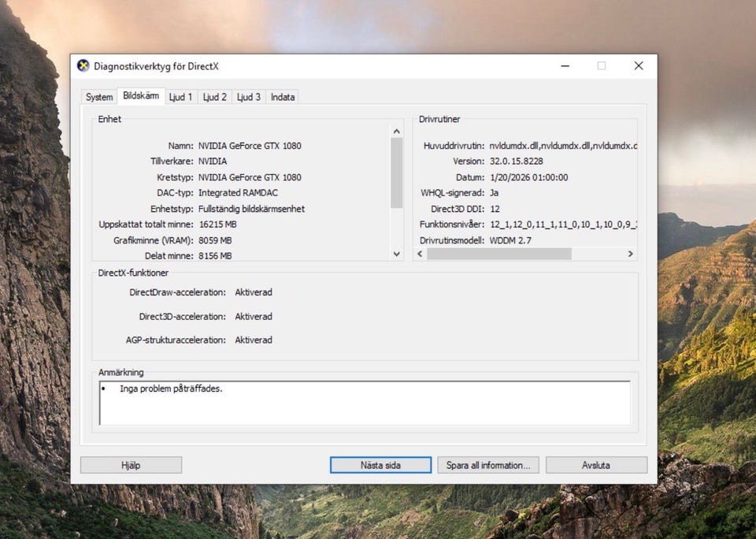Close the Diagnostikverktyg för DirectX window
Image resolution: width=756 pixels, height=539 pixels.
tap(639, 65)
